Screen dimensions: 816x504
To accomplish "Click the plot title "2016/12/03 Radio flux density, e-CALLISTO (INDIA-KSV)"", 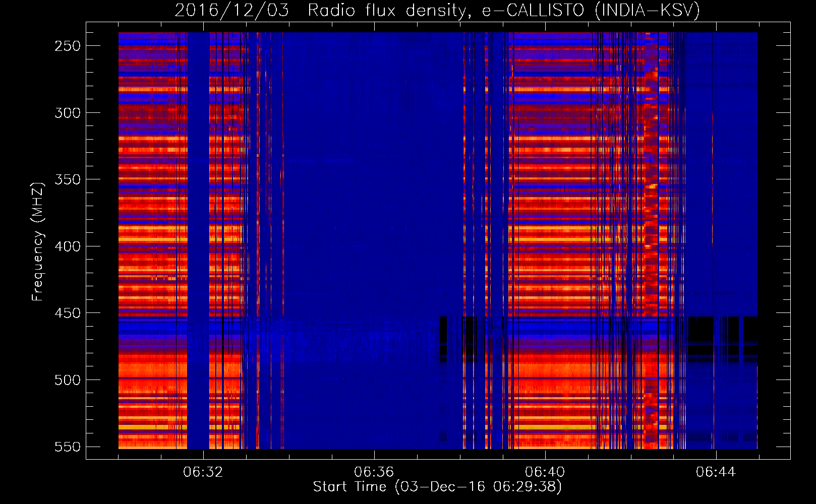I will (x=437, y=10).
